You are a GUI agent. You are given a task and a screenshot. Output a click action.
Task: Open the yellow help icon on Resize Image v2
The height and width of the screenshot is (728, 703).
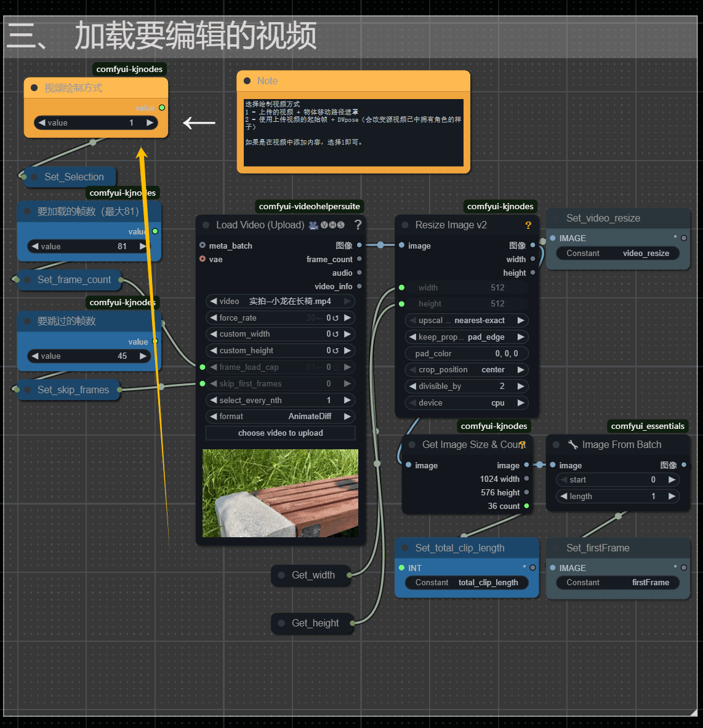[528, 225]
